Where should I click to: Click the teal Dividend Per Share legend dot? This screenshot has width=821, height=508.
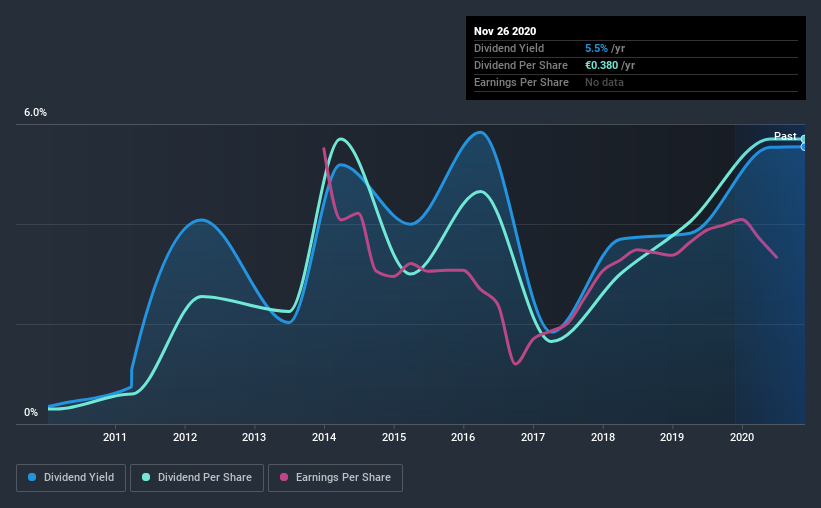point(146,477)
